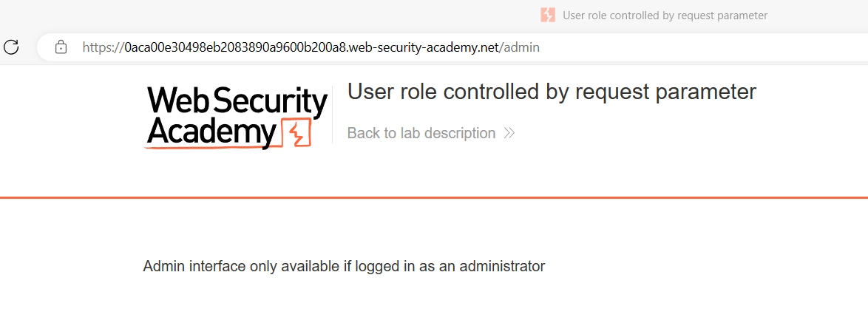The image size is (868, 323).
Task: Click the 'Web Security' text in the logo
Action: click(x=237, y=102)
